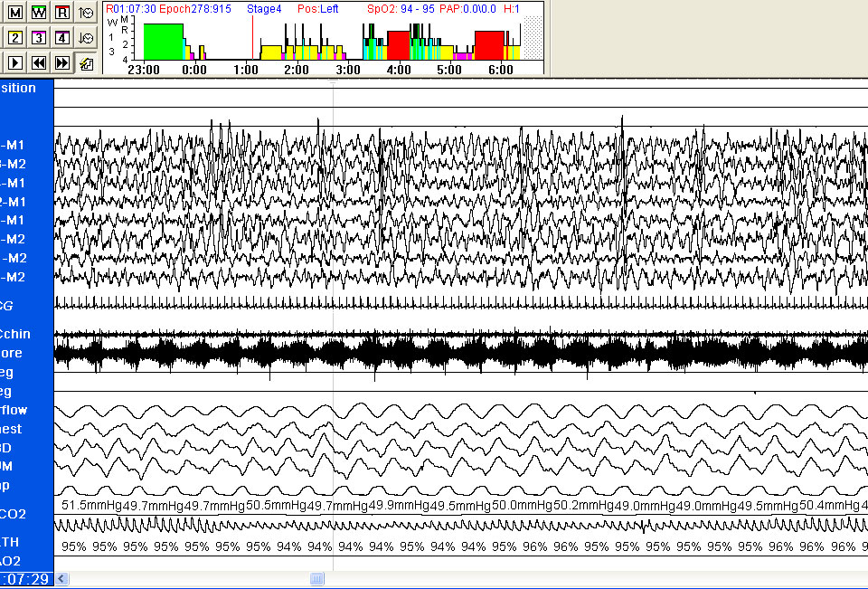Screen dimensions: 868x589
Task: Mark epoch as Wake with W button
Action: click(x=39, y=13)
